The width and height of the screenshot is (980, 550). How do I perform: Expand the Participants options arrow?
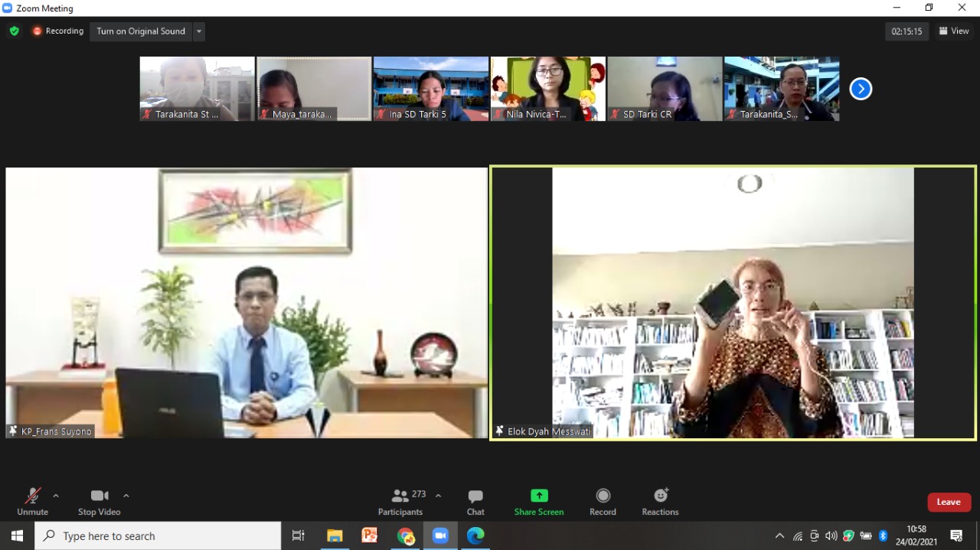point(438,496)
